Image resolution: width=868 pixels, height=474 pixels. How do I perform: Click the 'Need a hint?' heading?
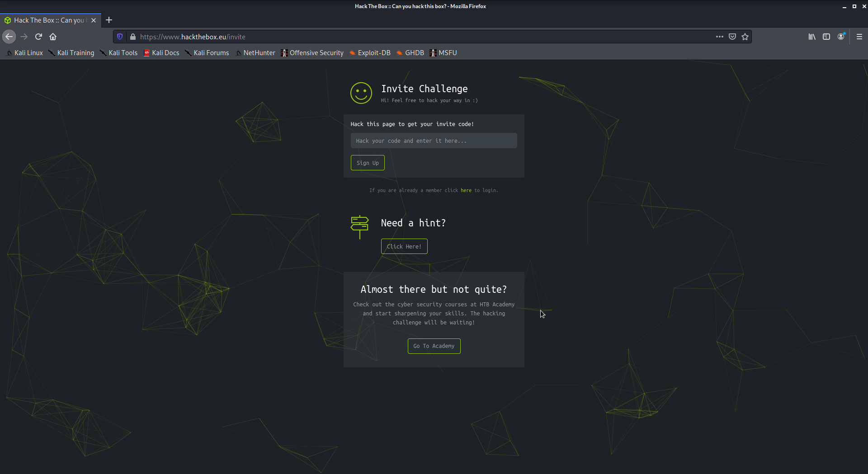(413, 223)
